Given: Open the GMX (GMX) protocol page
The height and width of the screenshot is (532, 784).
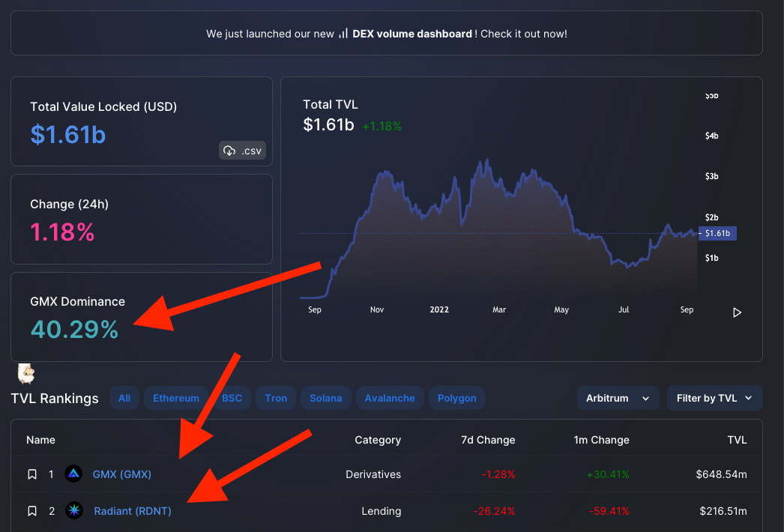Looking at the screenshot, I should [x=122, y=474].
